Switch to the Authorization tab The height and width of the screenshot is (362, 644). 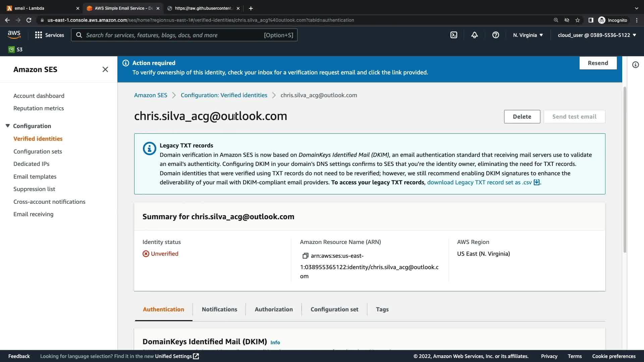click(x=273, y=309)
